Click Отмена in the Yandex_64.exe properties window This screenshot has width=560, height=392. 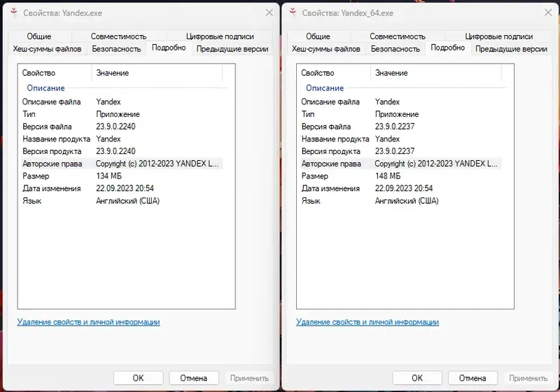point(472,378)
